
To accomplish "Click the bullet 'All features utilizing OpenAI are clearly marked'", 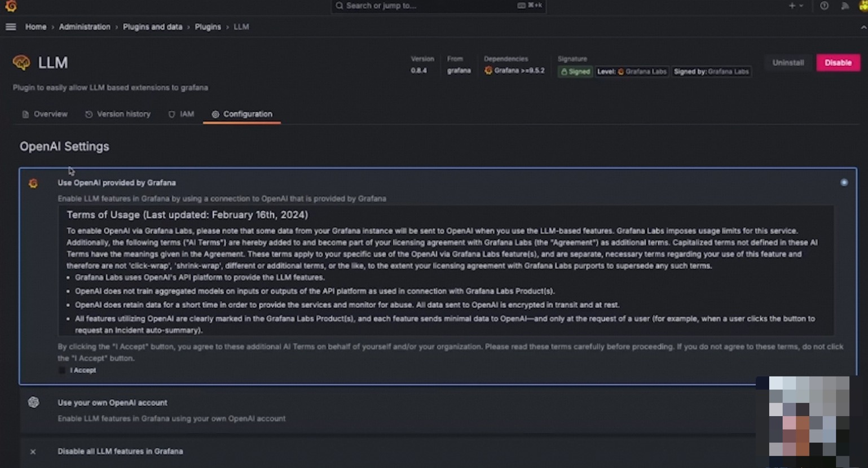I will 445,325.
